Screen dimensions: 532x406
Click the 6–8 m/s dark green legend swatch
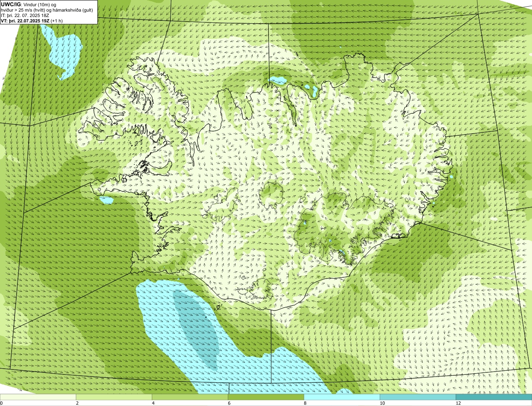point(266,397)
